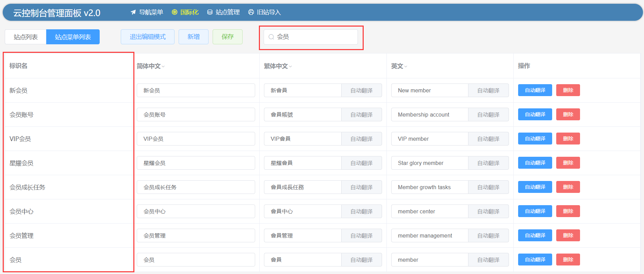Open the 英文 column header dropdown
Viewport: 644px width, 274px height.
[406, 66]
